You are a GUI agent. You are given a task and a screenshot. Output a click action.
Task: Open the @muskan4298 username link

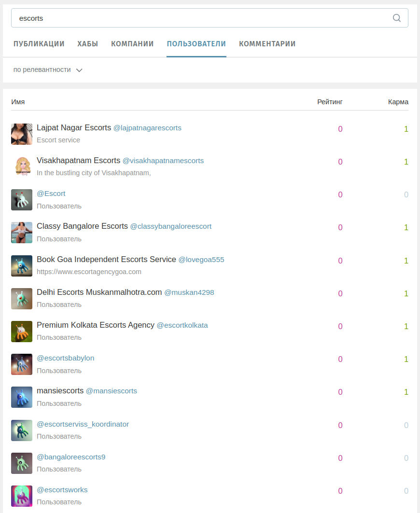(189, 292)
